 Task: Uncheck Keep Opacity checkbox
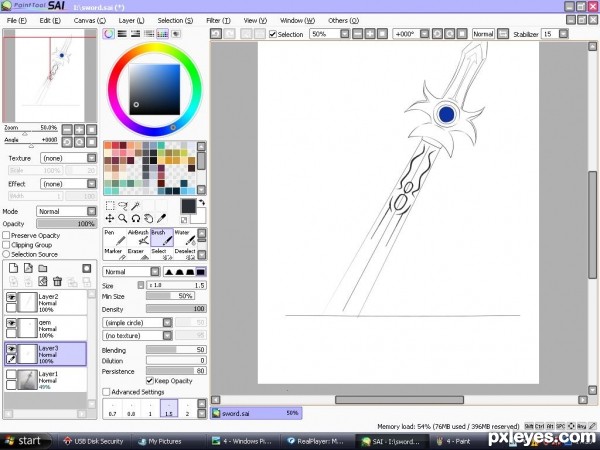pos(150,381)
